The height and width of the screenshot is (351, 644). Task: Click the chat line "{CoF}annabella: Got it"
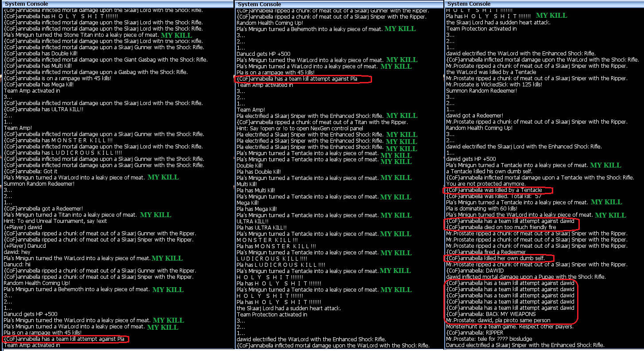coord(31,171)
